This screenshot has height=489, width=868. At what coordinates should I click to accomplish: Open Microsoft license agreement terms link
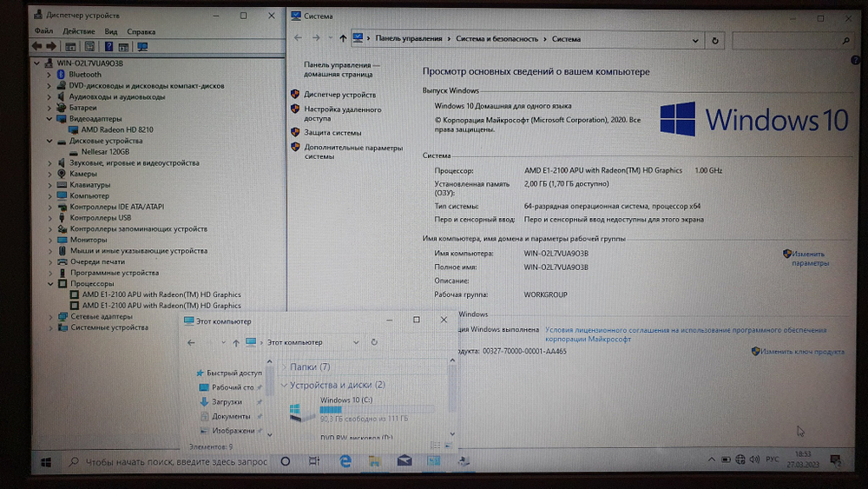point(686,334)
